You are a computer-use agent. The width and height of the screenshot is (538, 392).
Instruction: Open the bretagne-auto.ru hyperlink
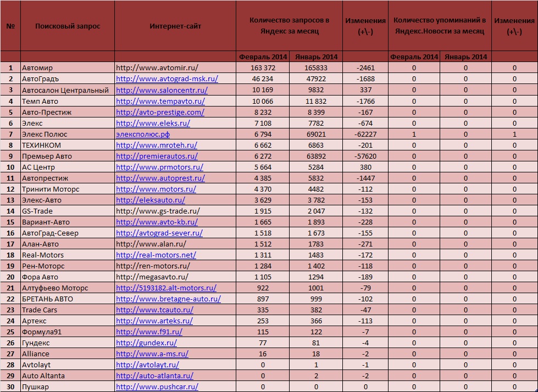coord(168,299)
